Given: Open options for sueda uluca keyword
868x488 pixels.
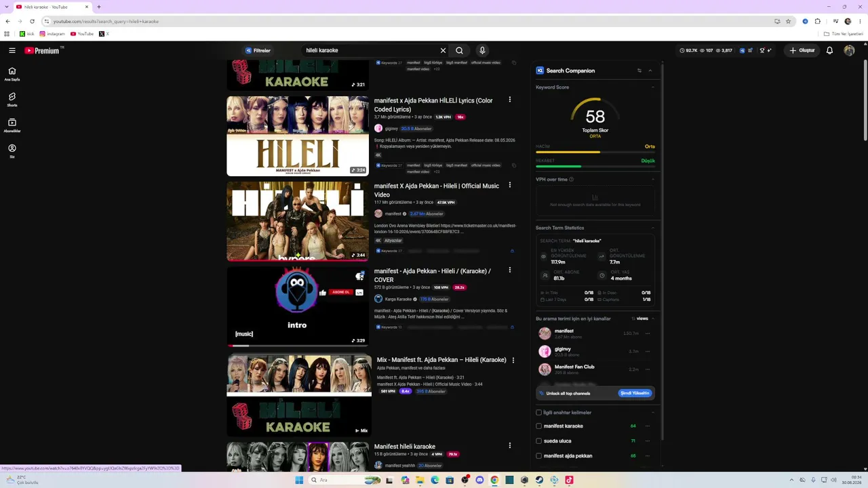Looking at the screenshot, I should click(x=648, y=441).
